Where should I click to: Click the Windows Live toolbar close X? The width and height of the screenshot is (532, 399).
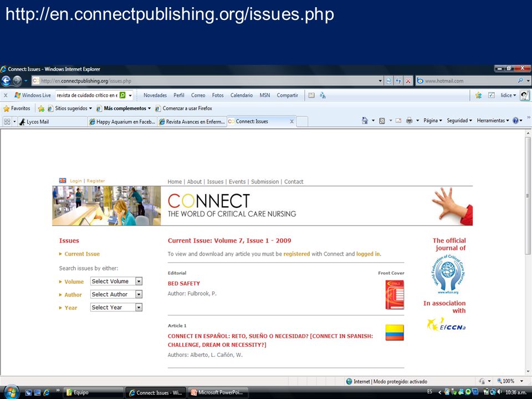(6, 95)
